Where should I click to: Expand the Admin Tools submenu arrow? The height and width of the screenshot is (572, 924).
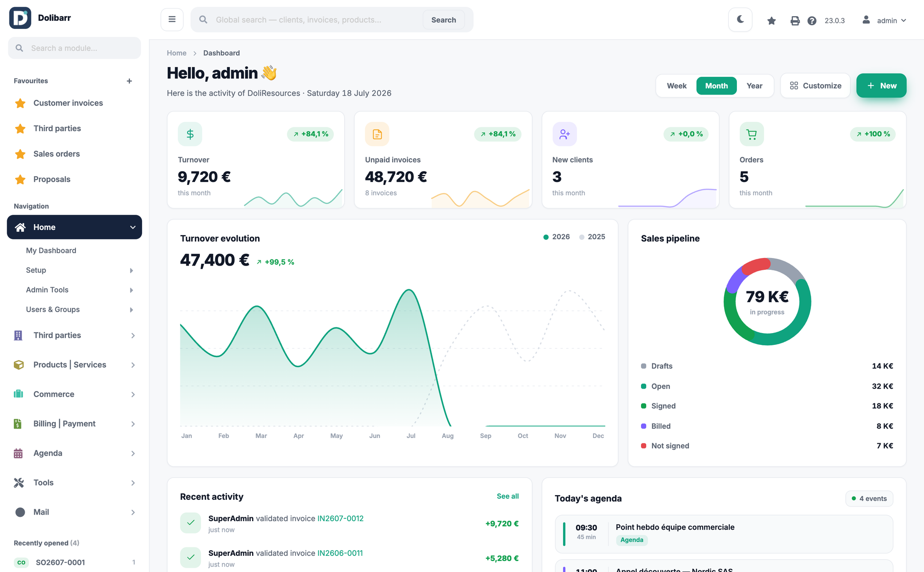pos(132,290)
